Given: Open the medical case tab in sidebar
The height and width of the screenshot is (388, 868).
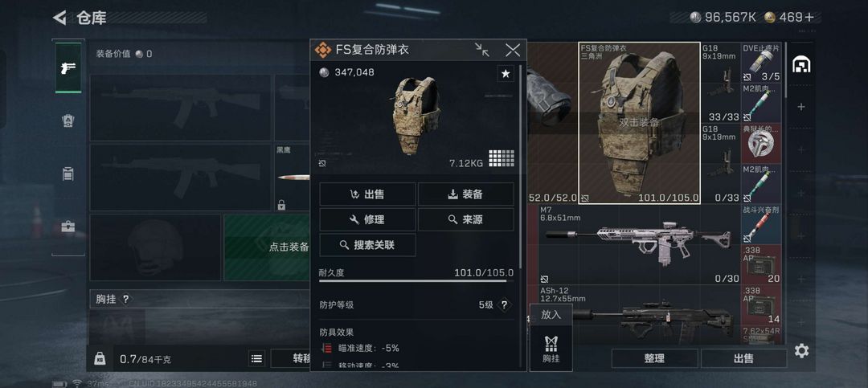Looking at the screenshot, I should coord(68,227).
